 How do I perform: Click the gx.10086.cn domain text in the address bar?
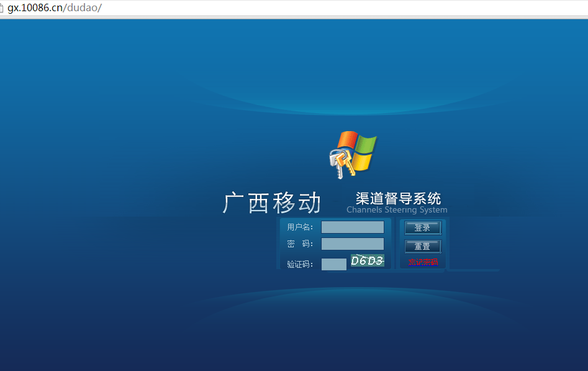[x=35, y=8]
